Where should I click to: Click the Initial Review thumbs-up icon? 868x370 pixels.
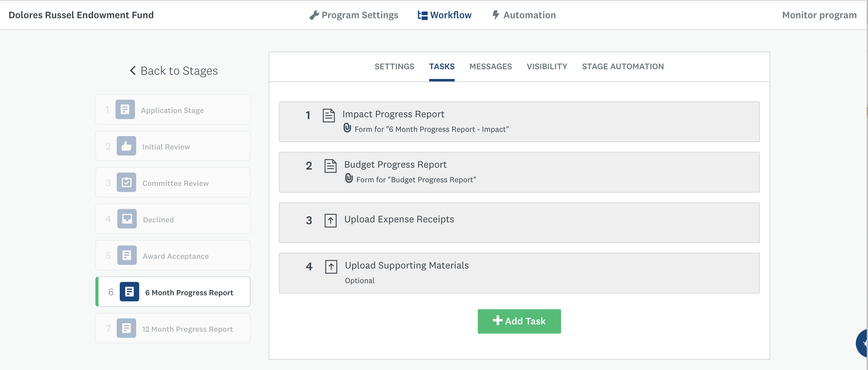[126, 146]
